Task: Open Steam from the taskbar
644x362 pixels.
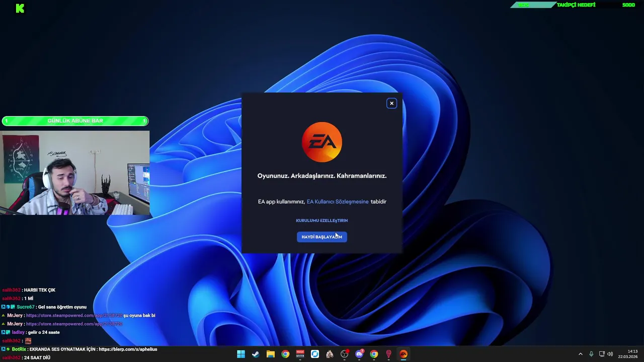Action: [256, 354]
